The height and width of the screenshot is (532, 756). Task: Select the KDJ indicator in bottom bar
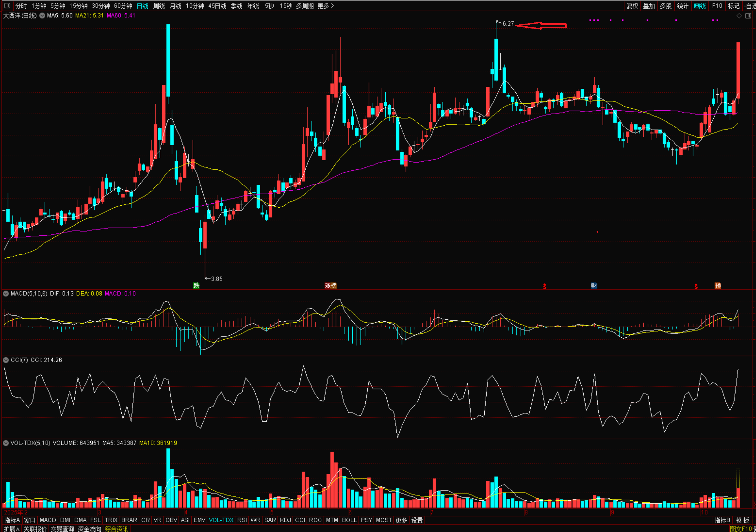[285, 520]
